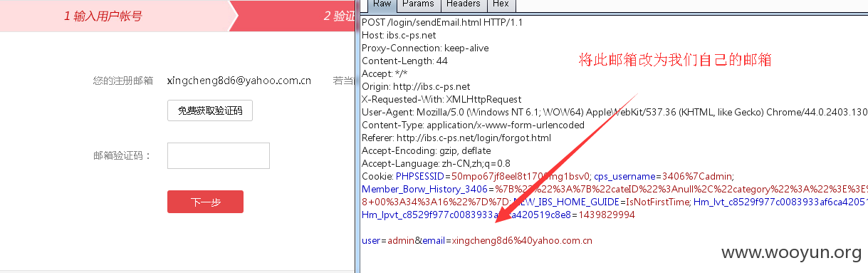Click the registered email xingcheng8d6@yahoo.com.cn
Viewport: 868px width, 273px height.
(x=239, y=81)
